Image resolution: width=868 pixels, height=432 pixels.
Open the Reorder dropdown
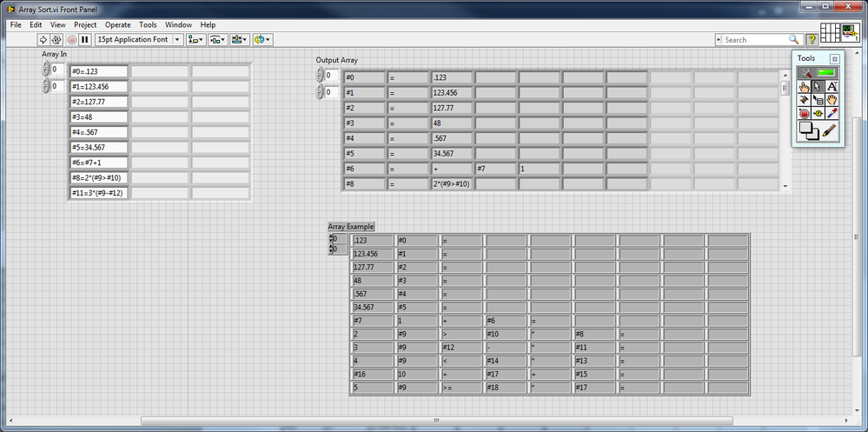click(262, 39)
